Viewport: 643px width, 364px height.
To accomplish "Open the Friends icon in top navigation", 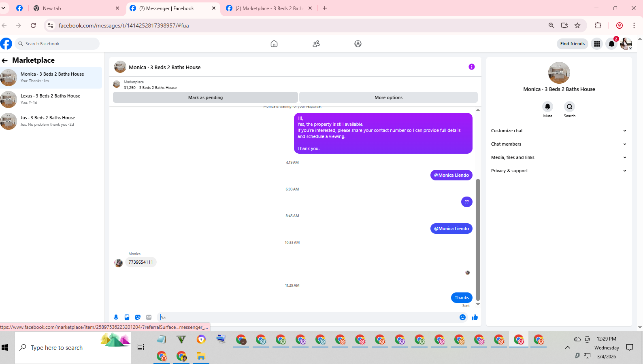I will (316, 44).
